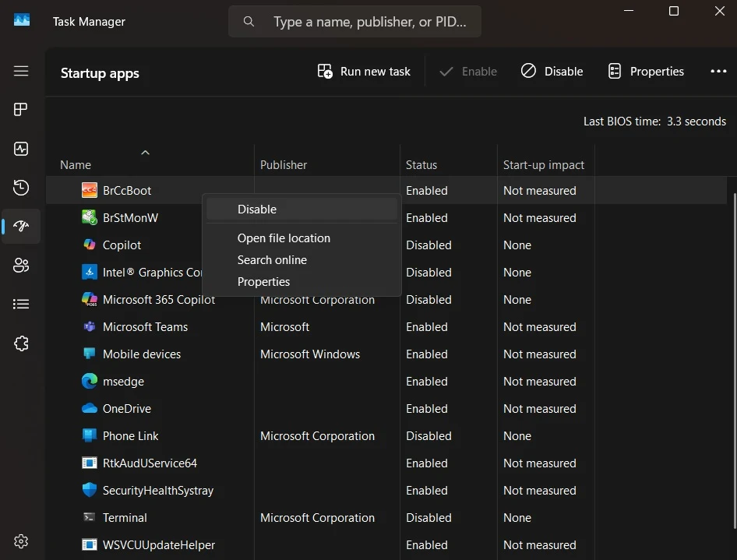This screenshot has height=560, width=737.
Task: Click the Microsoft Teams app icon
Action: 89,327
